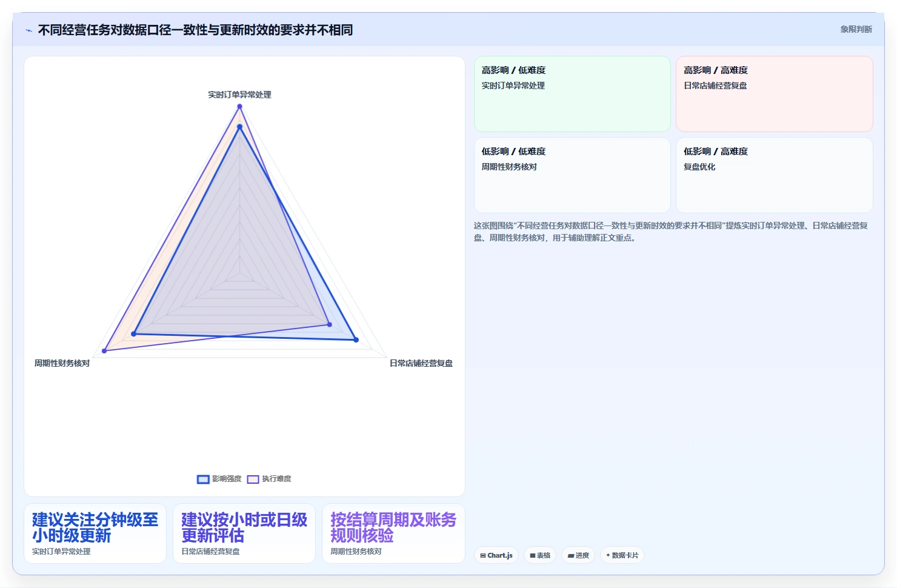897x588 pixels.
Task: Open the 建议按小时或日级更新评估 card
Action: click(244, 533)
